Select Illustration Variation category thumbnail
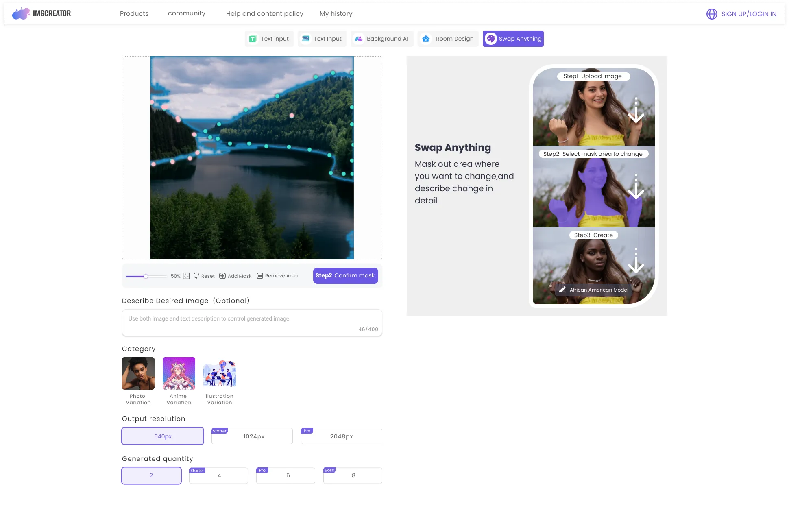This screenshot has height=532, width=789. point(220,373)
